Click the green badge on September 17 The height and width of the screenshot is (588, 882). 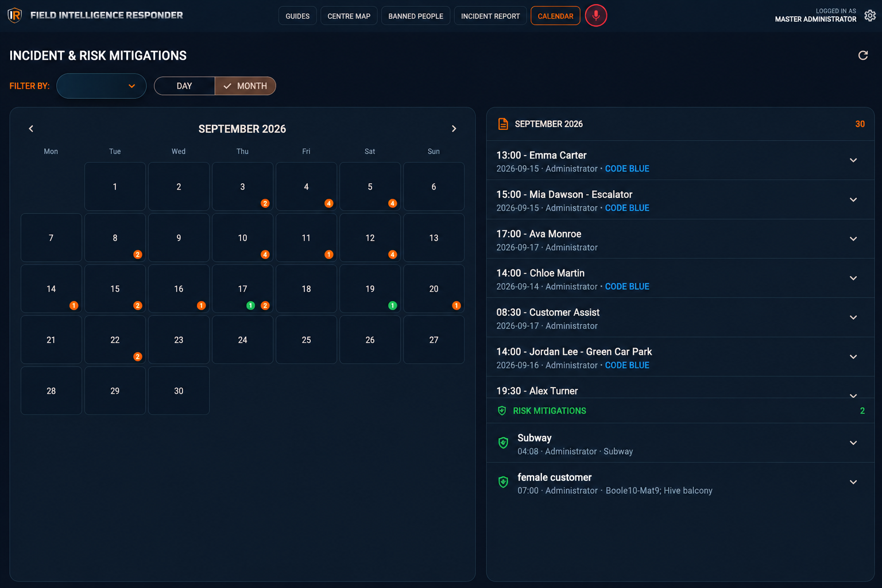click(x=250, y=305)
